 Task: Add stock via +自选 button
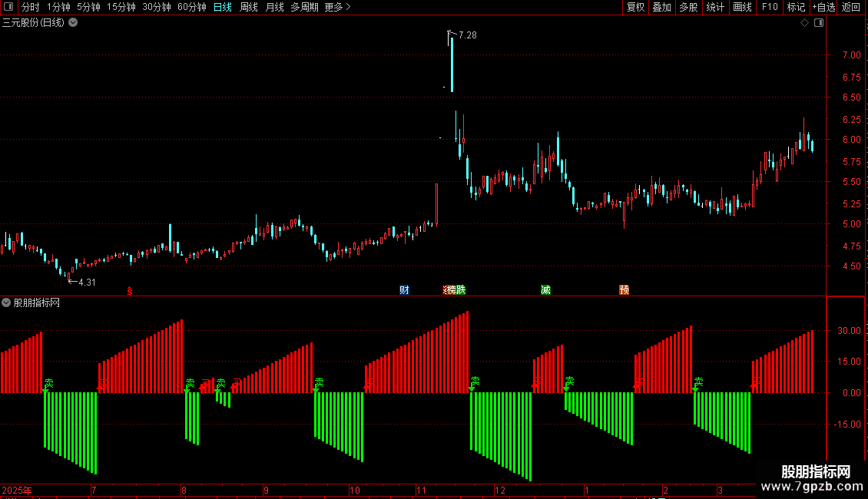(x=823, y=7)
